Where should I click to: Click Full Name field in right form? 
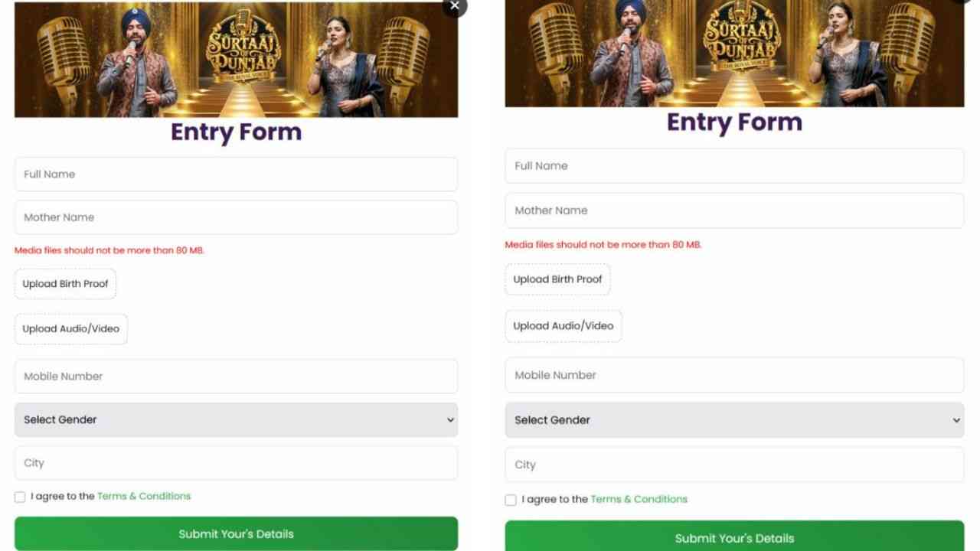tap(734, 166)
